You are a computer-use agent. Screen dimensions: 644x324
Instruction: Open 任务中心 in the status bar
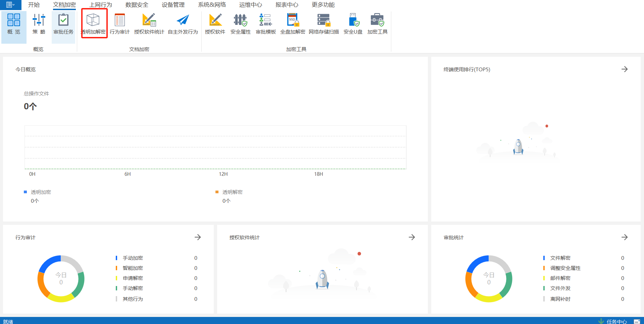pyautogui.click(x=616, y=321)
